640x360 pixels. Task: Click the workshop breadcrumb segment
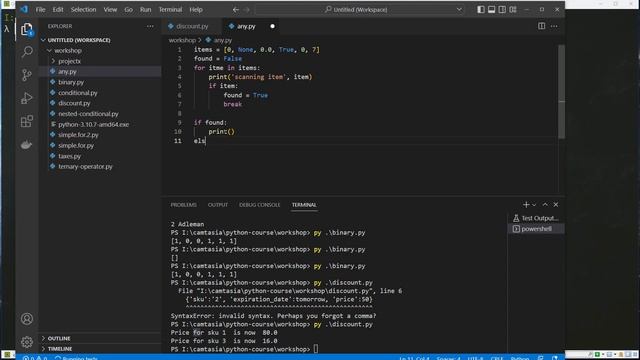pyautogui.click(x=182, y=40)
